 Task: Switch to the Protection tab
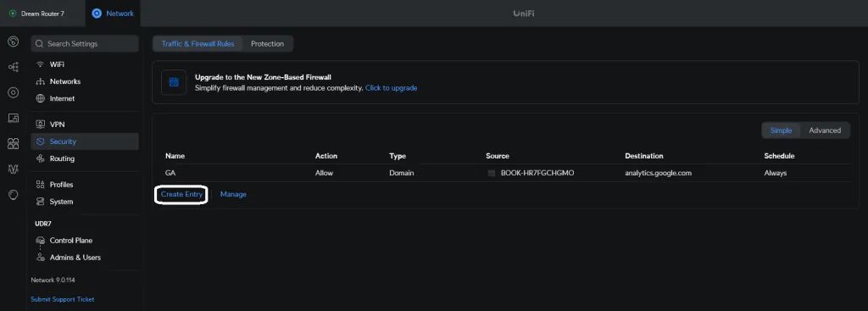[x=267, y=44]
